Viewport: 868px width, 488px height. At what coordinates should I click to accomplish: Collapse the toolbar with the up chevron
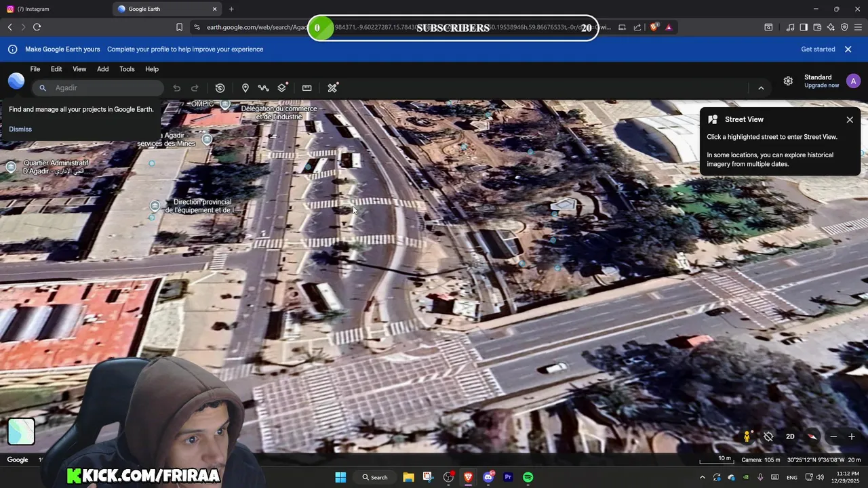(x=761, y=88)
